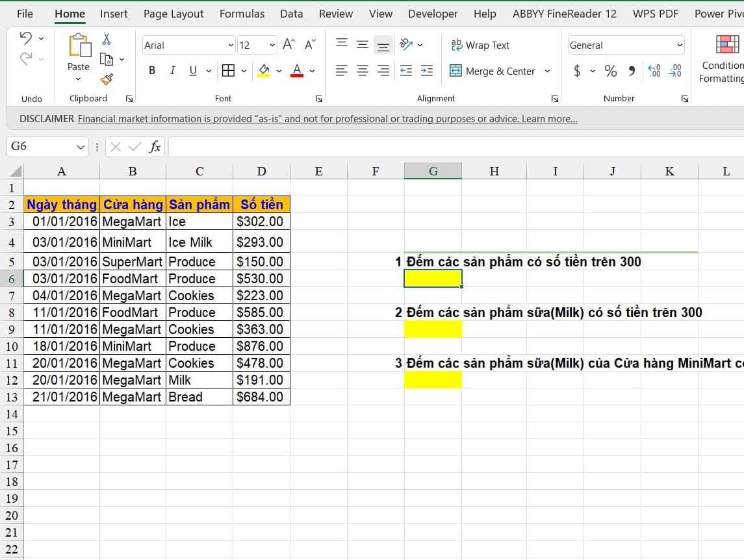Toggle Bold formatting
The height and width of the screenshot is (560, 744).
[152, 71]
